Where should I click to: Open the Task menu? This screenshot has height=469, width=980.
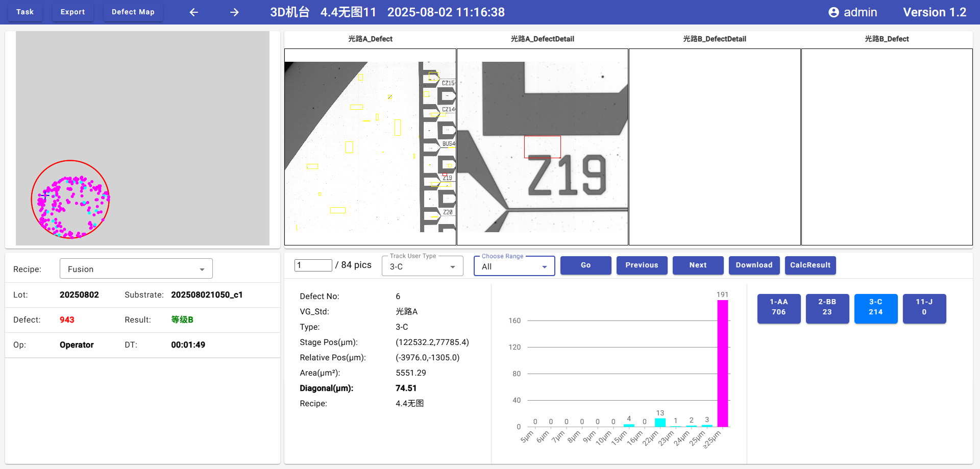[25, 12]
